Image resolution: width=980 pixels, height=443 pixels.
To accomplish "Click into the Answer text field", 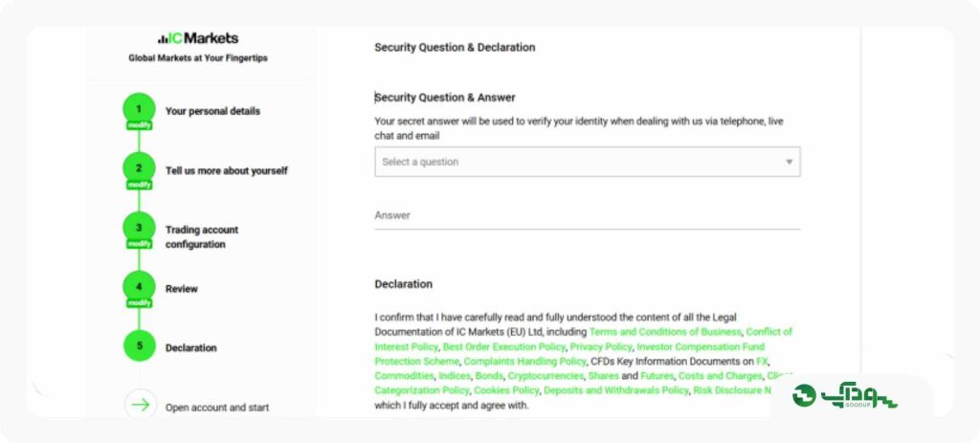I will coord(587,215).
